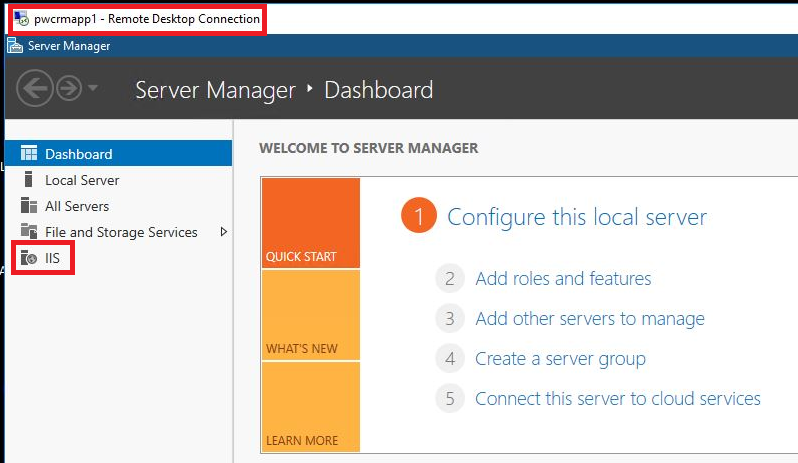798x463 pixels.
Task: Click the step 5 number circle
Action: coord(450,398)
